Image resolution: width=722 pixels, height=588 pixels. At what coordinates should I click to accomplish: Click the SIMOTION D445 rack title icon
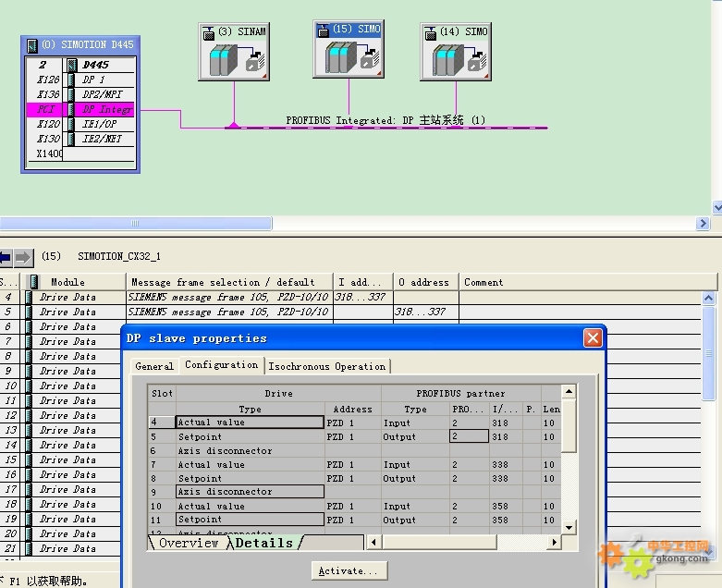[x=31, y=45]
